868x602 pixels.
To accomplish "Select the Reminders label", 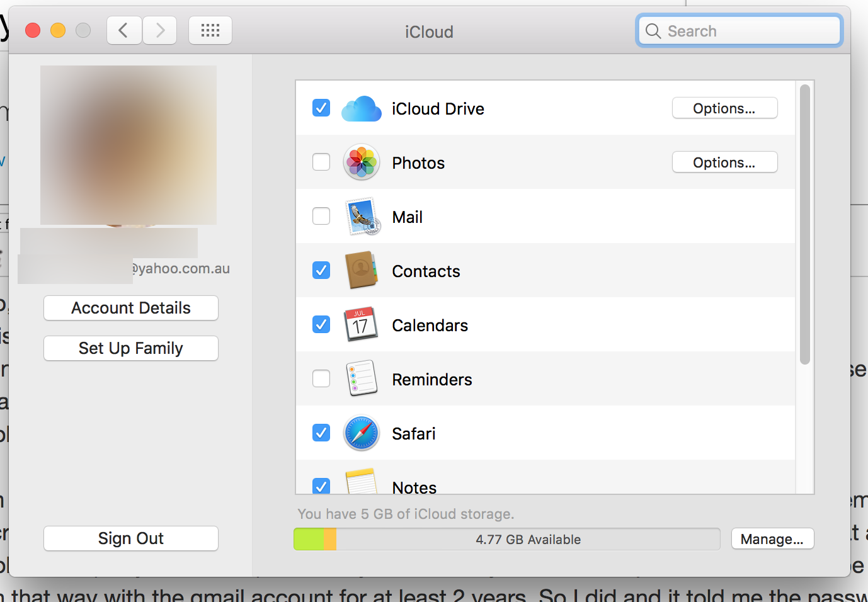I will [x=431, y=380].
